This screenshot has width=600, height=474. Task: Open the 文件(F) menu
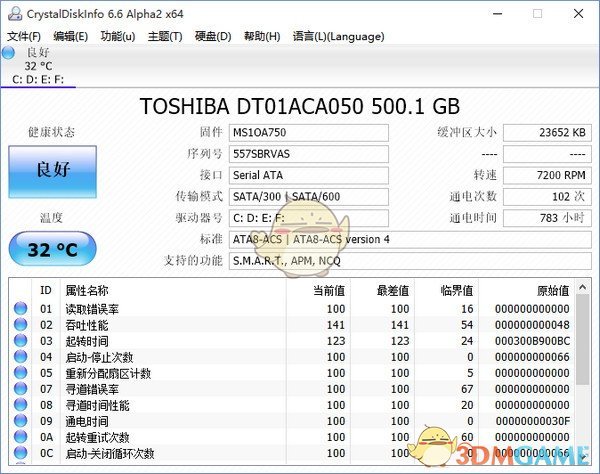24,36
